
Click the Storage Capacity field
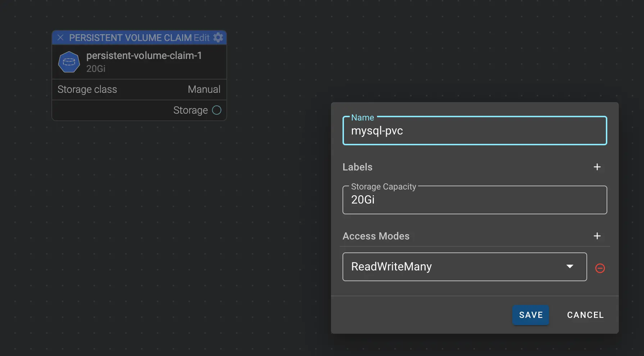click(x=474, y=200)
